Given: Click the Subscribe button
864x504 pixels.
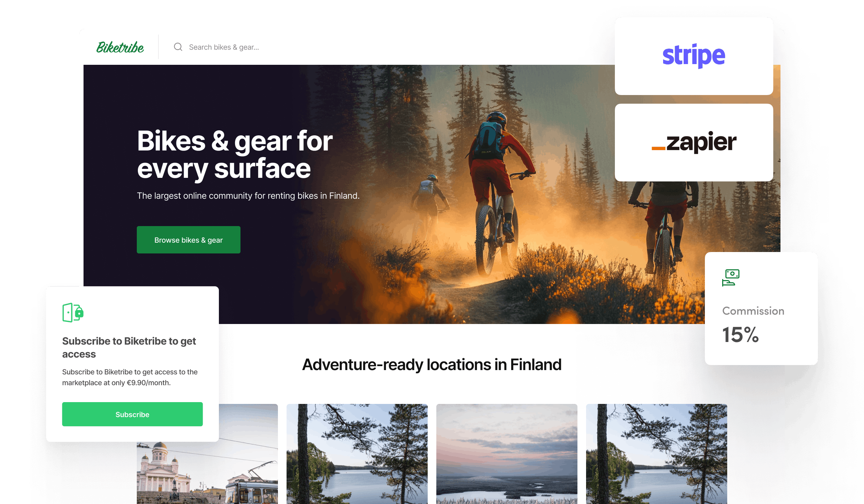Looking at the screenshot, I should 132,414.
